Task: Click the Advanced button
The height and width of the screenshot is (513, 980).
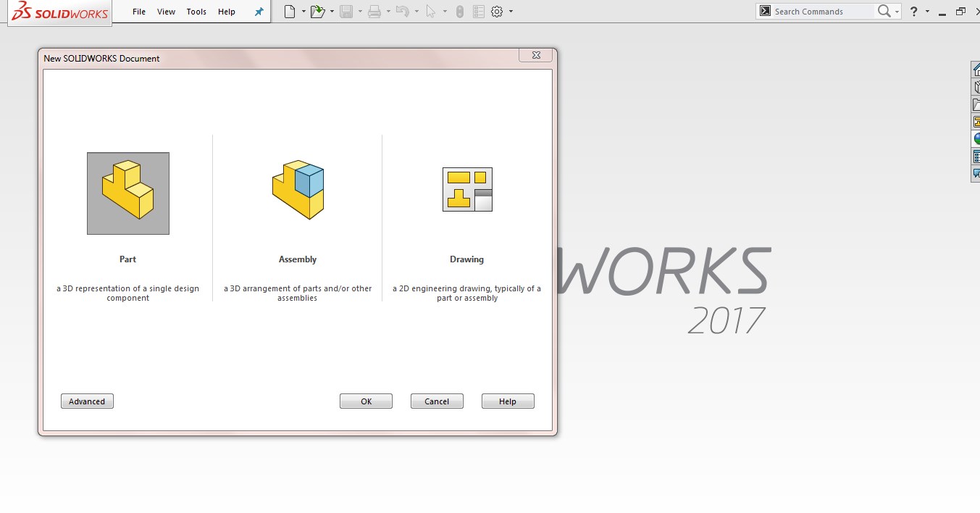Action: click(87, 401)
